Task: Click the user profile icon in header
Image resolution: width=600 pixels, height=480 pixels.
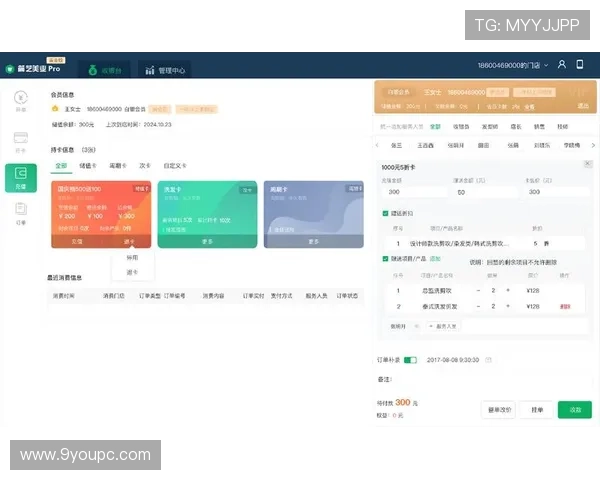Action: (561, 64)
